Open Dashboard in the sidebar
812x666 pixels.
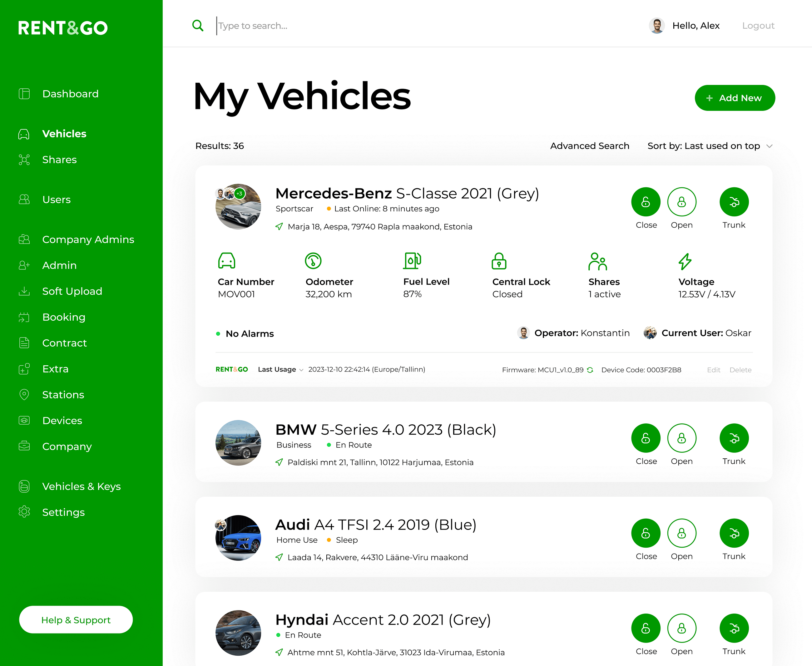(70, 94)
